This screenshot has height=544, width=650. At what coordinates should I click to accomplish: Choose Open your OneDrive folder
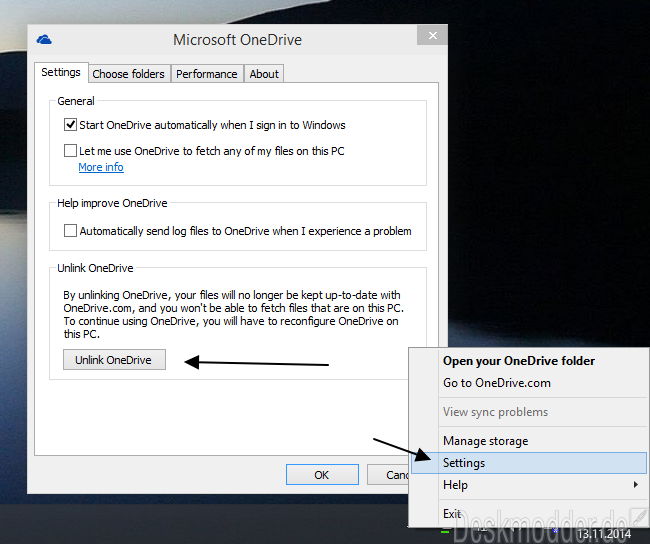click(x=519, y=361)
